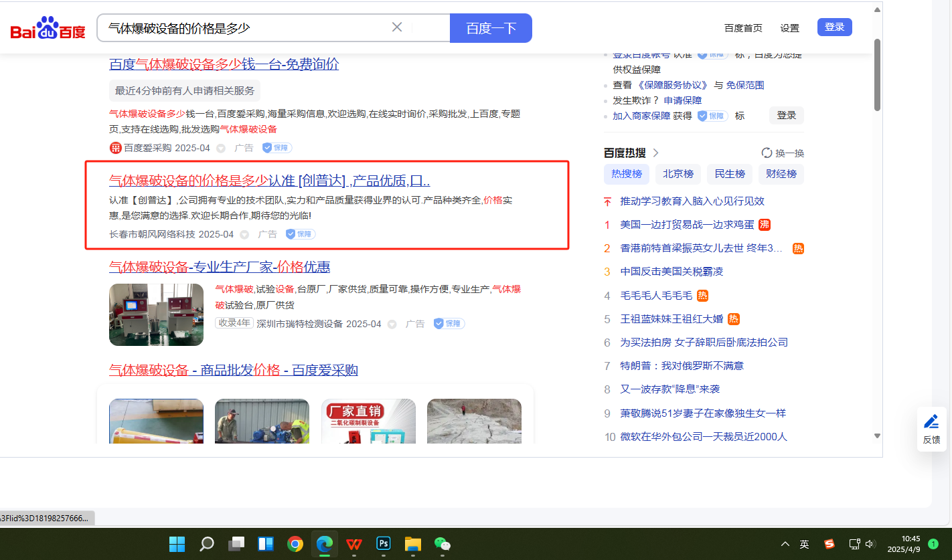Select the 财经榜 tab
952x560 pixels.
point(781,174)
